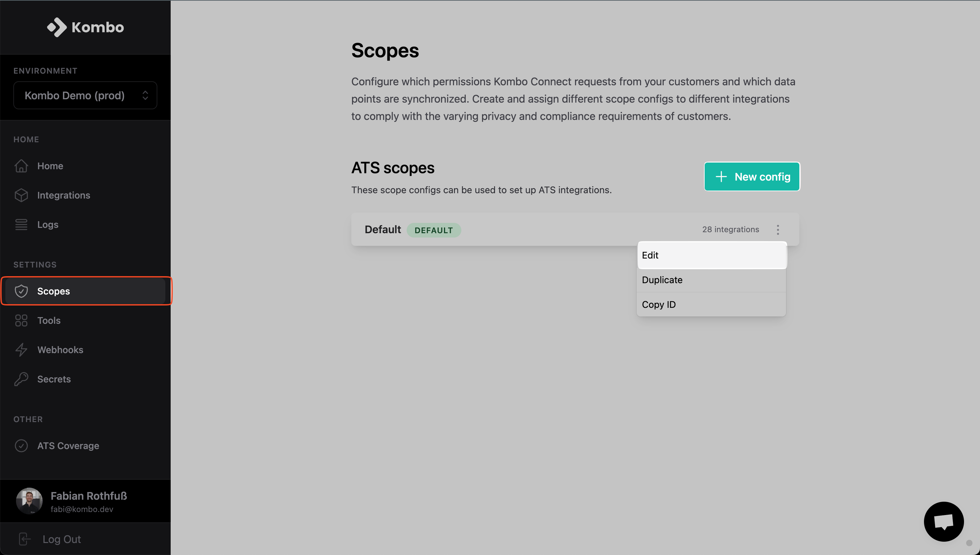Image resolution: width=980 pixels, height=555 pixels.
Task: Click the 28 integrations count
Action: pos(731,230)
